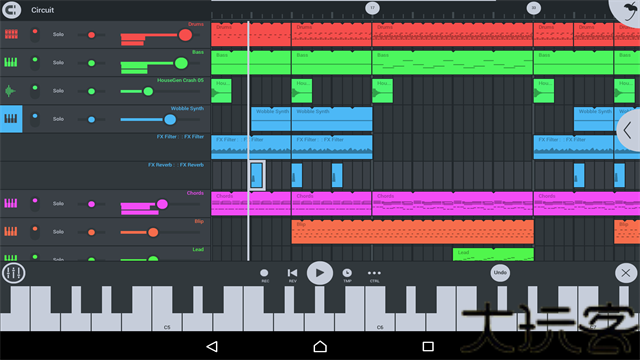Toggle mute on the Drums track
Screen dimensions: 640x360
click(x=35, y=34)
